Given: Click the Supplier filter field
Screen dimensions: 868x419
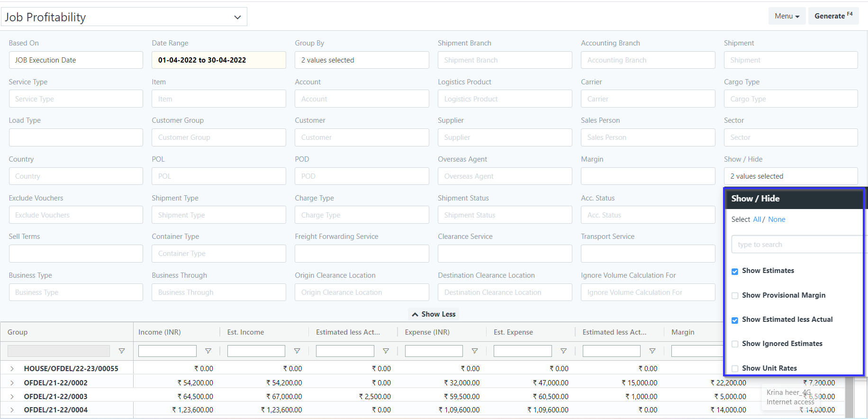Looking at the screenshot, I should point(505,137).
